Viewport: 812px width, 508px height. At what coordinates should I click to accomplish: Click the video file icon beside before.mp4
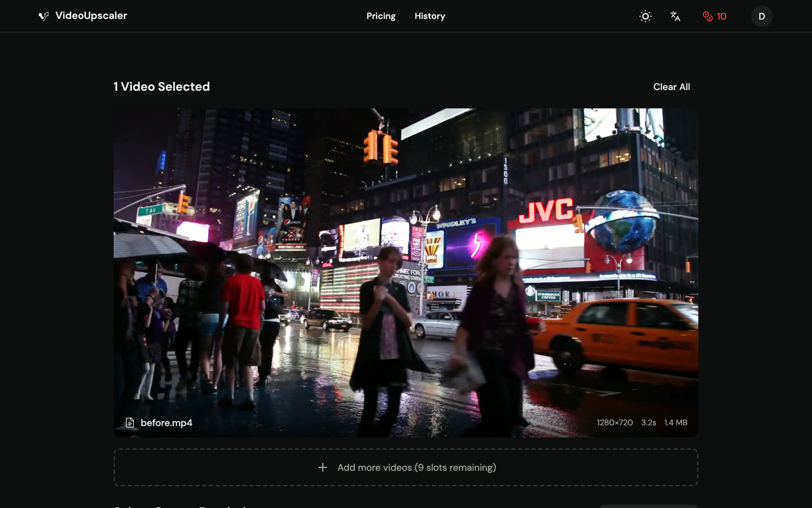(130, 422)
